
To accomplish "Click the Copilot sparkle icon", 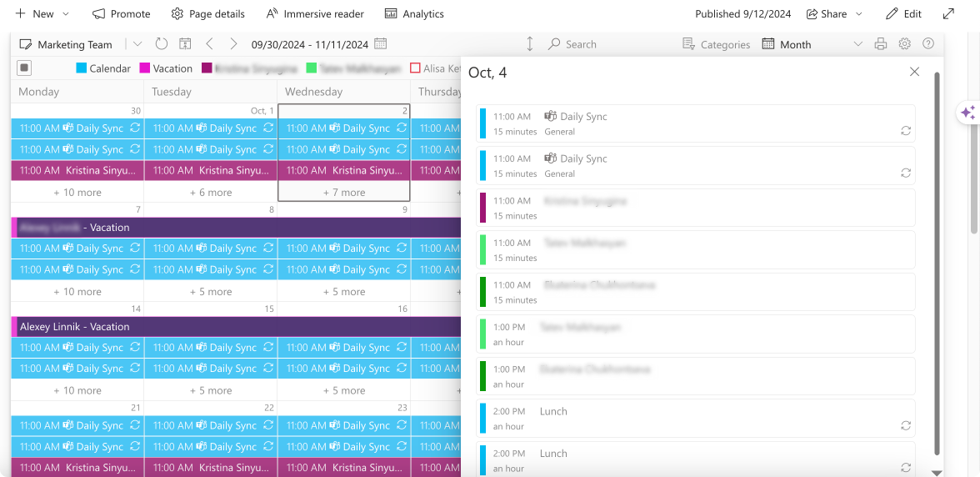I will (x=967, y=113).
